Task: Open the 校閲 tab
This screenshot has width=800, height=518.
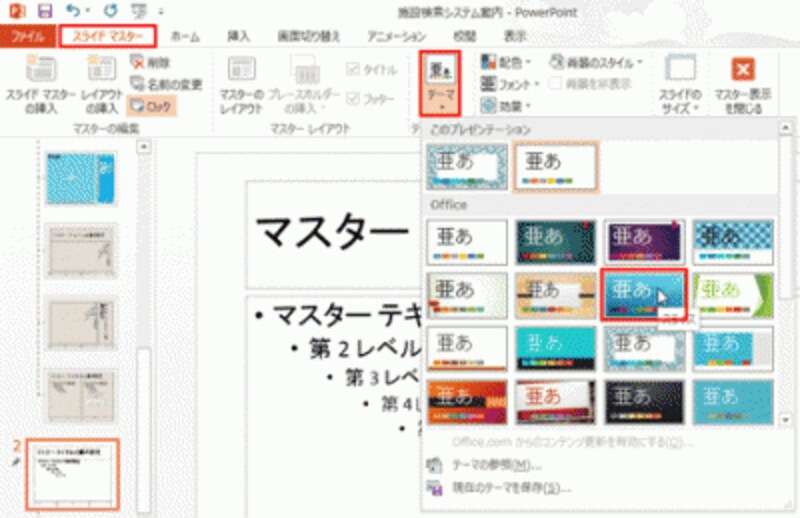Action: point(464,36)
